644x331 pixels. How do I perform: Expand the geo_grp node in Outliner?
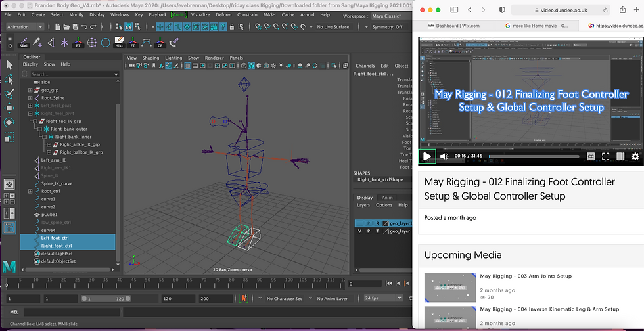point(30,90)
